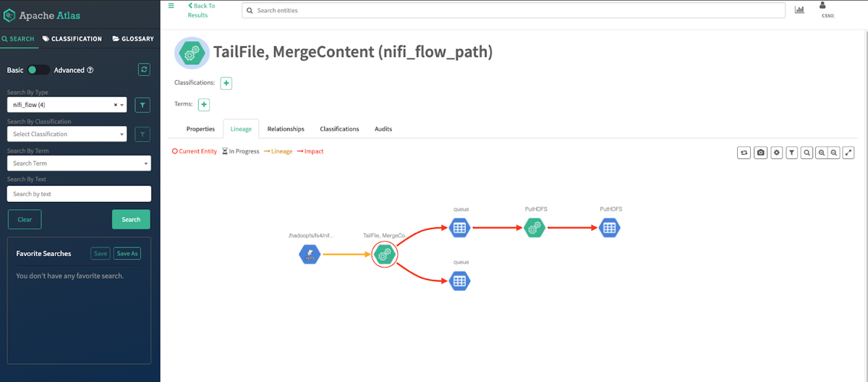Open the statistics bar chart icon

point(799,10)
